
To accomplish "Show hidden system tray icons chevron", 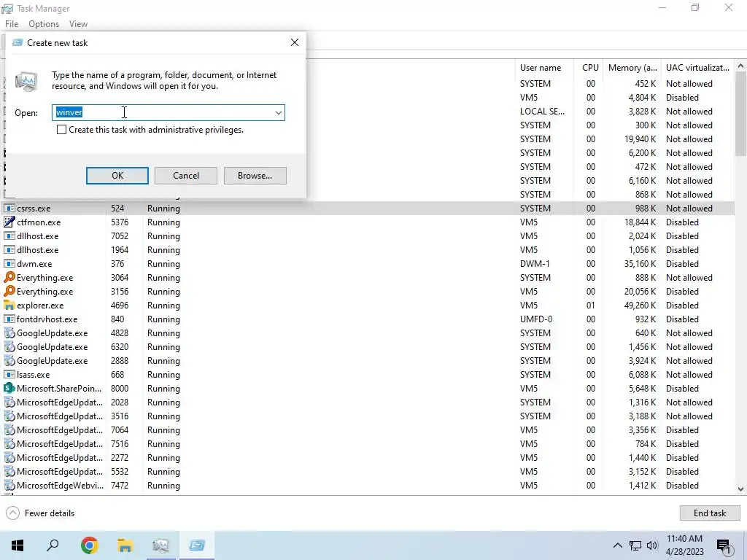I will tap(617, 545).
